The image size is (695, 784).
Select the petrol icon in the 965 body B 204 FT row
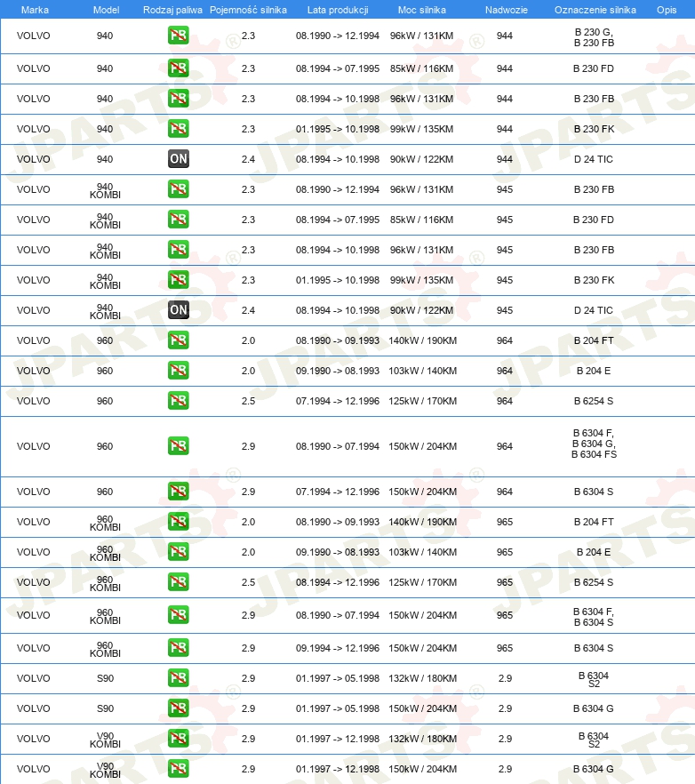point(179,522)
